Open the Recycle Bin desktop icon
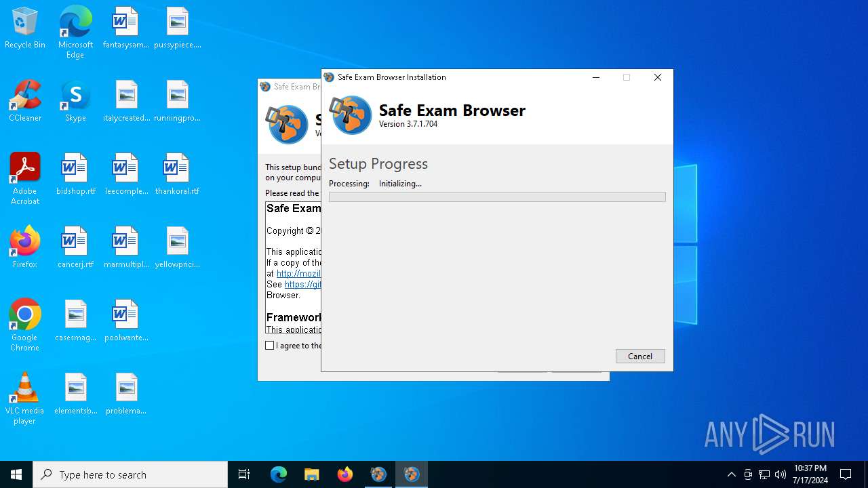The height and width of the screenshot is (488, 868). 25,28
